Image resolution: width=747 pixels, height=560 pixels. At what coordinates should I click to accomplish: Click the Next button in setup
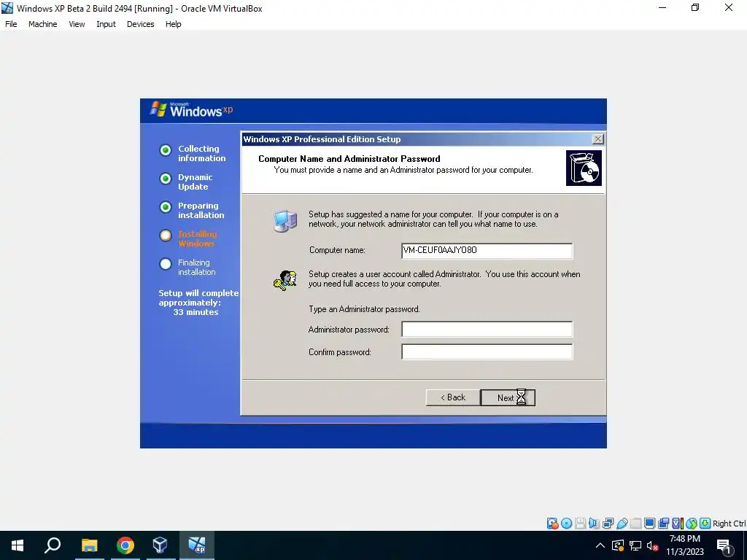pyautogui.click(x=508, y=397)
